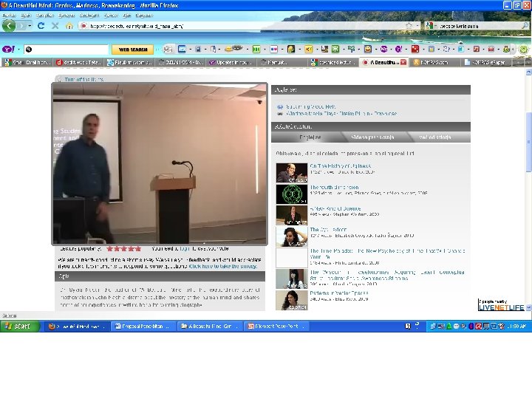Screen dimensions: 532x399
Task: Open The fourth dimension lecture link
Action: point(334,187)
